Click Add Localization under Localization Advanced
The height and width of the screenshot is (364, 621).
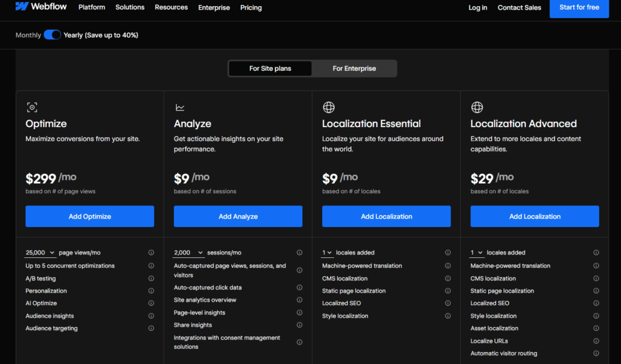[535, 216]
